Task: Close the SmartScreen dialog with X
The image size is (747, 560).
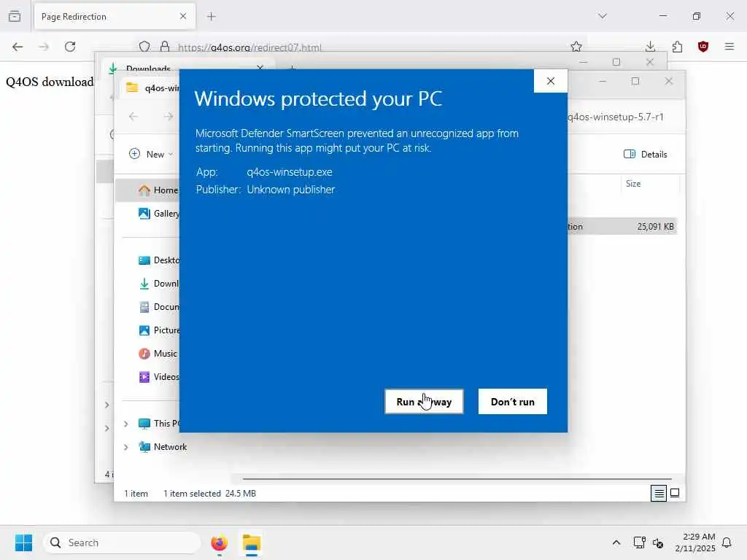Action: point(551,81)
